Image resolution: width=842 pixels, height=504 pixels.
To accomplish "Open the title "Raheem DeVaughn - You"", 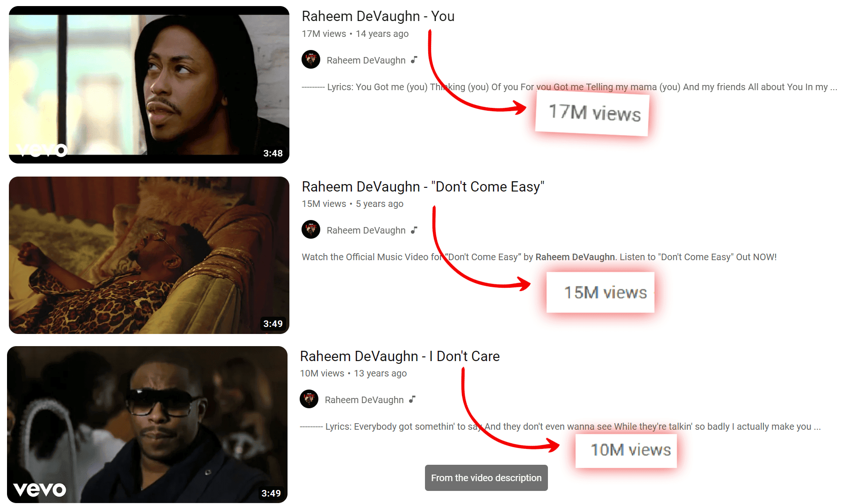I will (x=378, y=16).
